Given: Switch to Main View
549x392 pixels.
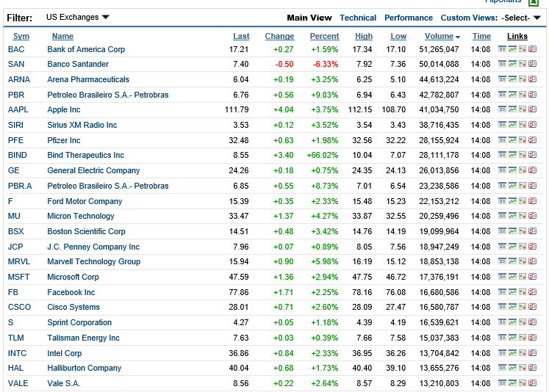Looking at the screenshot, I should (x=309, y=18).
